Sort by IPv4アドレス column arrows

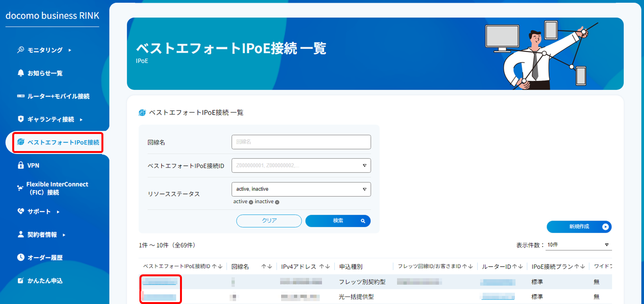pos(325,266)
